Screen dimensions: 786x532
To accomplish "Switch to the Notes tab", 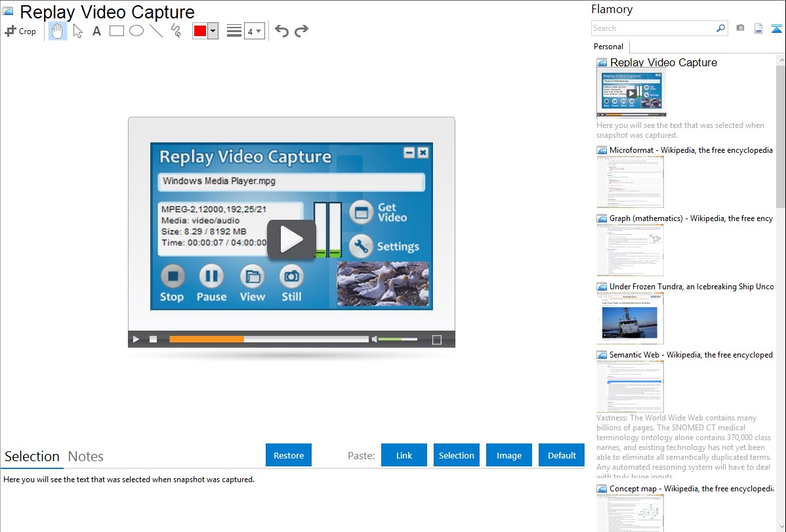I will [x=86, y=457].
